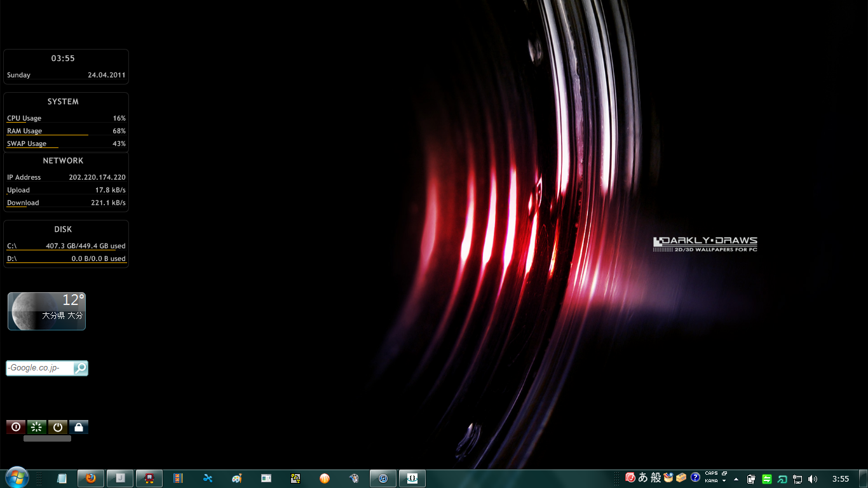Viewport: 868px width, 488px height.
Task: Open the red train app on the taskbar
Action: (149, 478)
